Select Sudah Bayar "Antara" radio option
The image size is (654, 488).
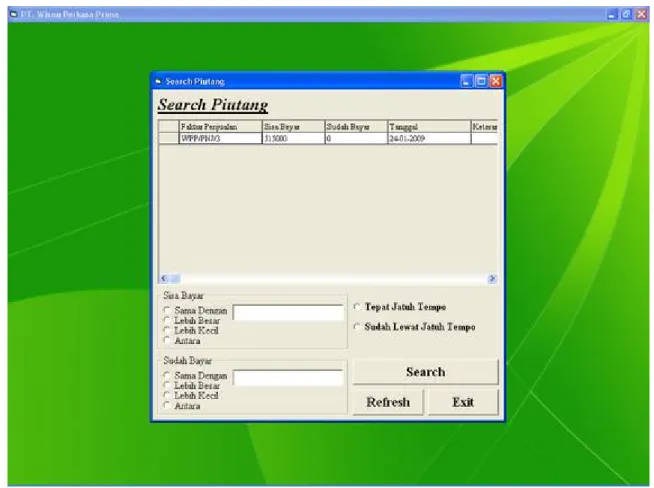coord(167,405)
